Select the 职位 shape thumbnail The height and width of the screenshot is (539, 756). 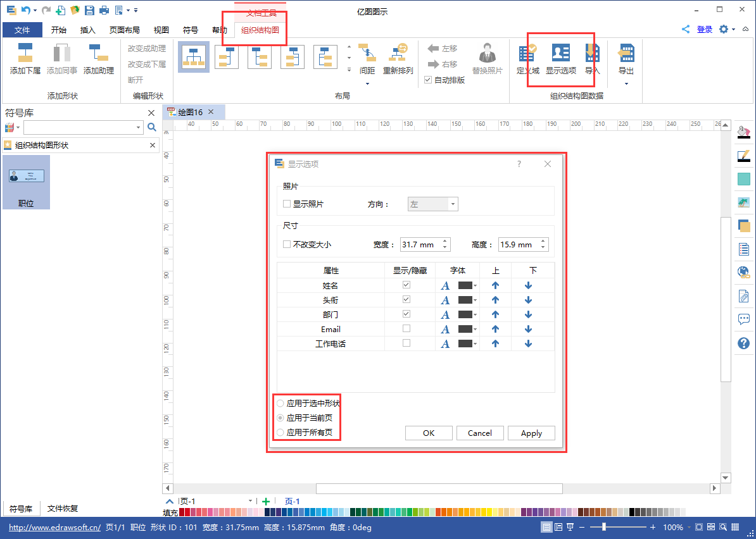[26, 182]
